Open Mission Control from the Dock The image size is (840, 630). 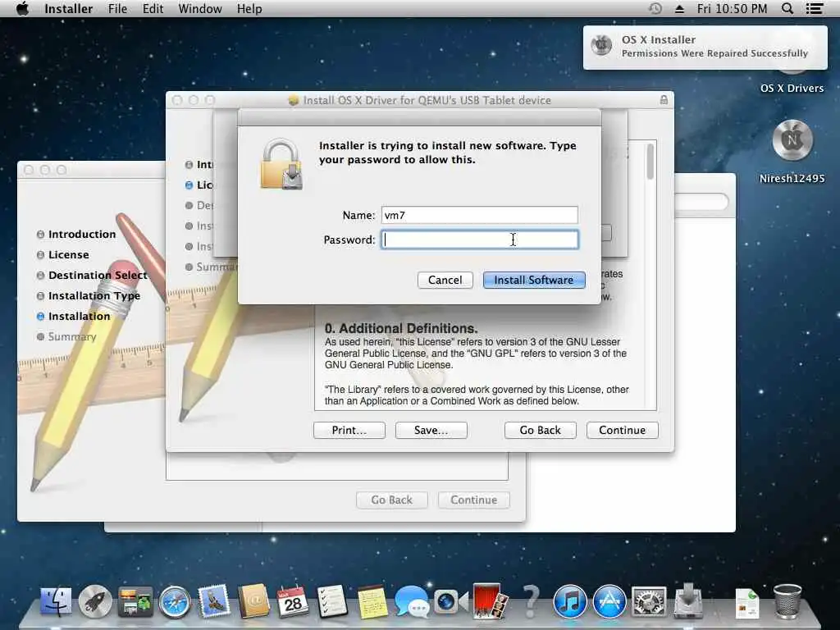point(135,601)
